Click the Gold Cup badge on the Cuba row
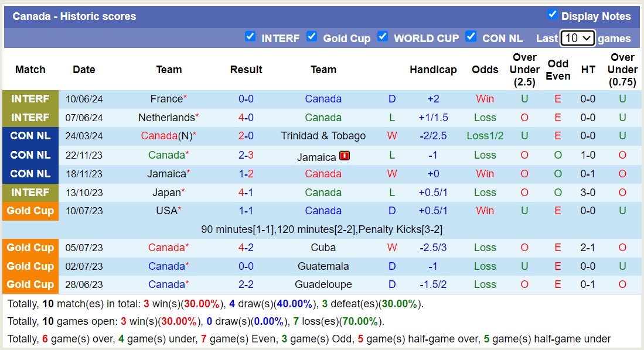Image resolution: width=644 pixels, height=350 pixels. (30, 248)
